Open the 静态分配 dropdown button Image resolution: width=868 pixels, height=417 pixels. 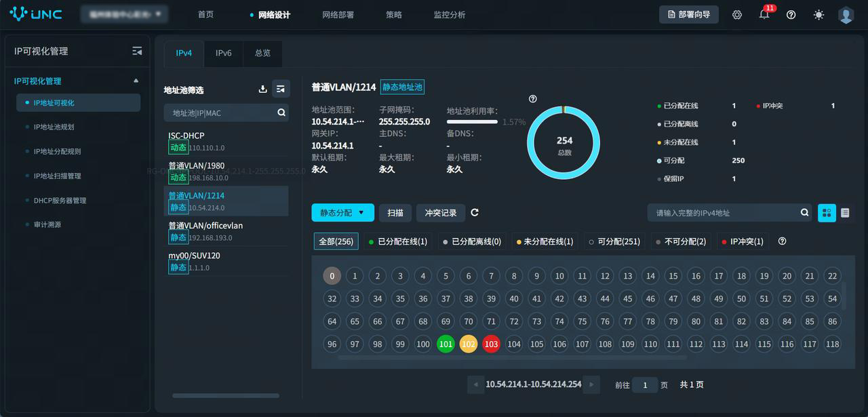[342, 213]
